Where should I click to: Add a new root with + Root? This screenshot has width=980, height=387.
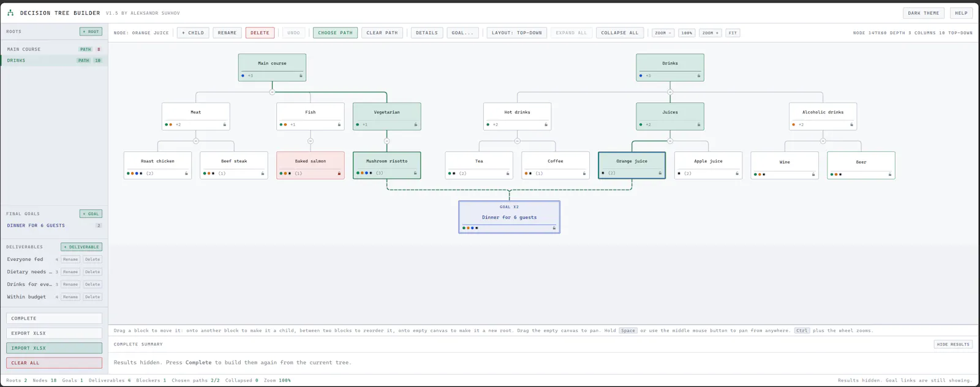pyautogui.click(x=91, y=31)
